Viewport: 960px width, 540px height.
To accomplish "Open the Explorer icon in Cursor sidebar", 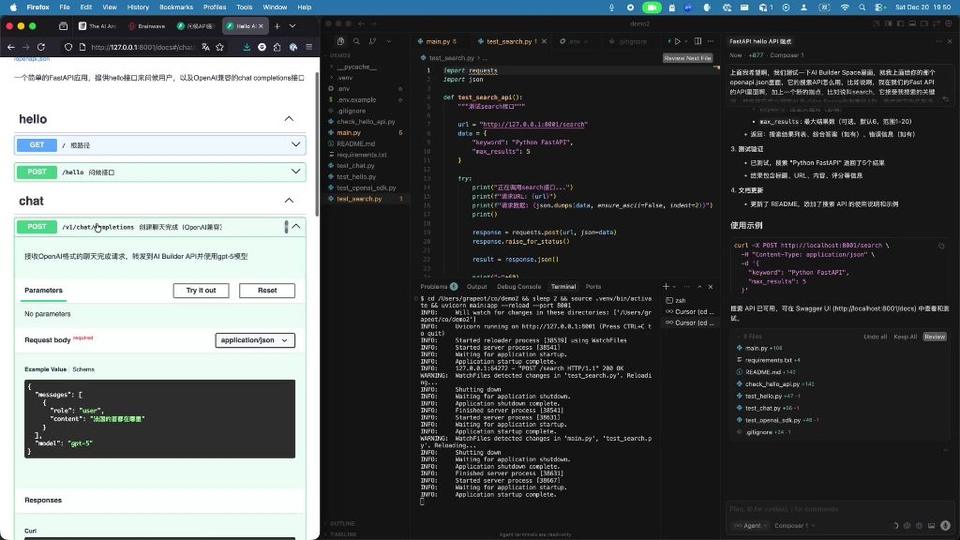I will click(x=340, y=41).
